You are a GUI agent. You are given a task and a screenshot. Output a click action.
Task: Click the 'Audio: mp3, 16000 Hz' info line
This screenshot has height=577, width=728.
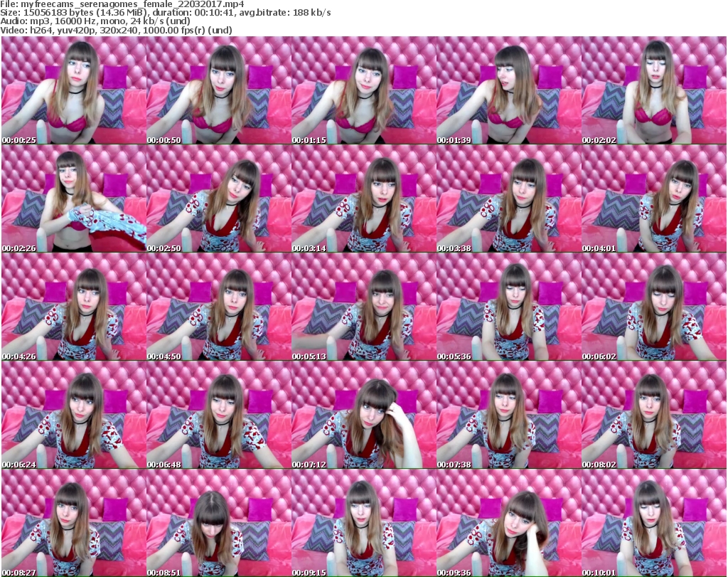coord(95,21)
